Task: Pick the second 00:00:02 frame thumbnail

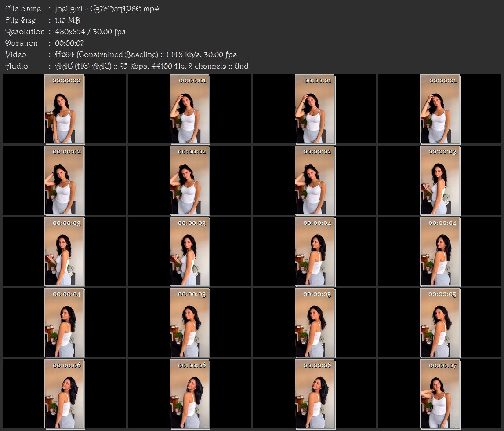Action: (190, 180)
